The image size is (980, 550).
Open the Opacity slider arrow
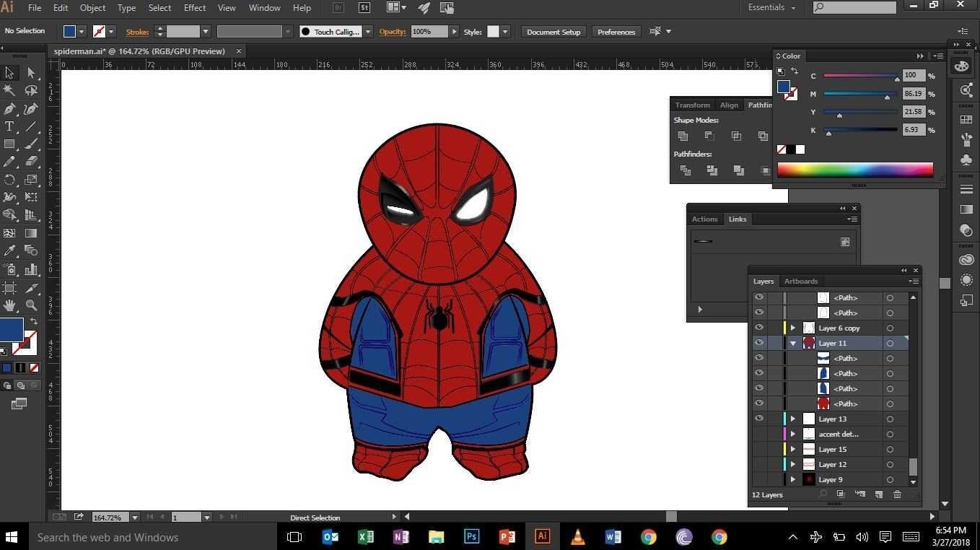454,31
